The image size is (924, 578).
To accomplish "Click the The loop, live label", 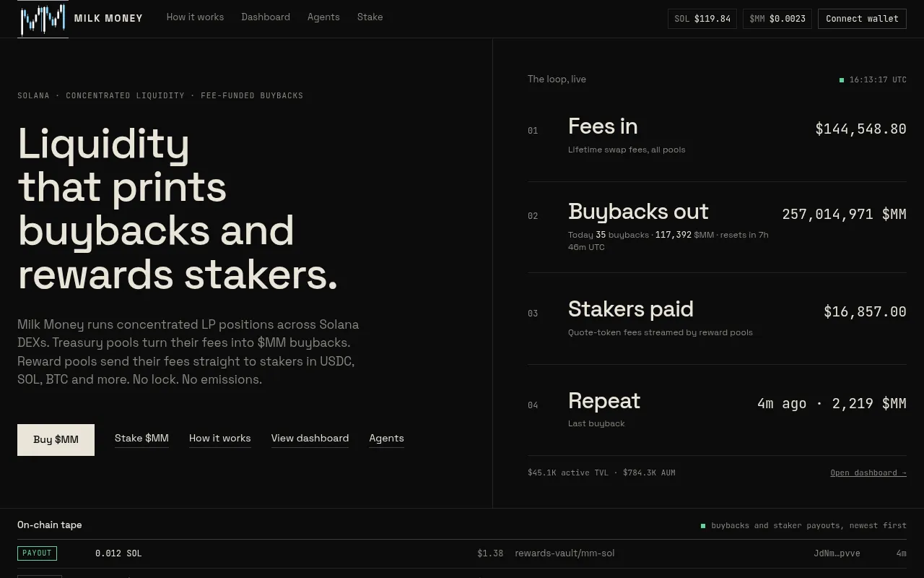I will click(557, 79).
